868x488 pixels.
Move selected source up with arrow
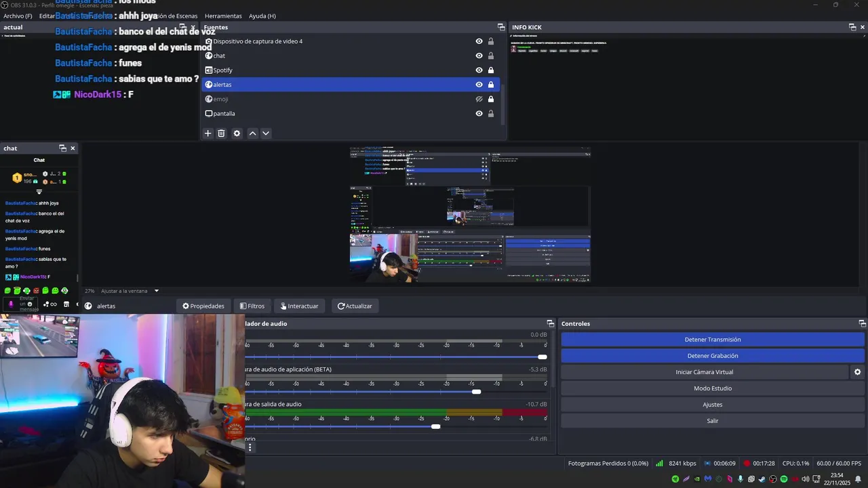(252, 134)
